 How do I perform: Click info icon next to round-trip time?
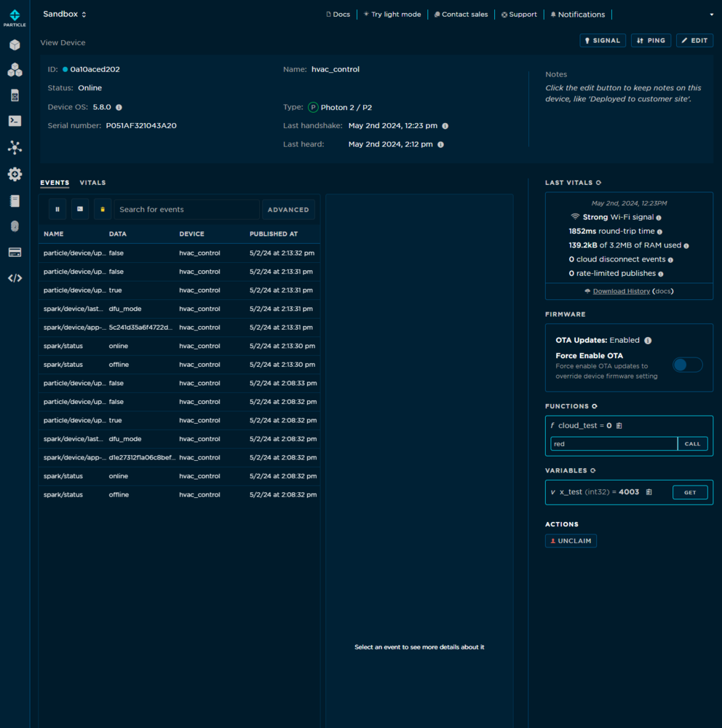[x=660, y=232]
